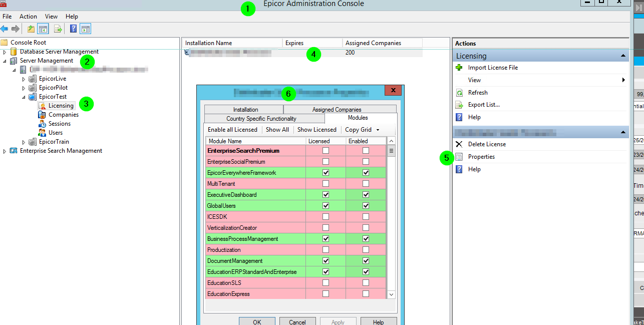Click the Console Root folder icon
Viewport: 644px width, 325px height.
click(x=5, y=43)
